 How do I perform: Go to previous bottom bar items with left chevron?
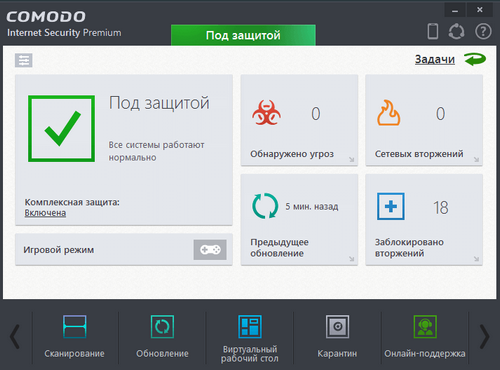15,337
